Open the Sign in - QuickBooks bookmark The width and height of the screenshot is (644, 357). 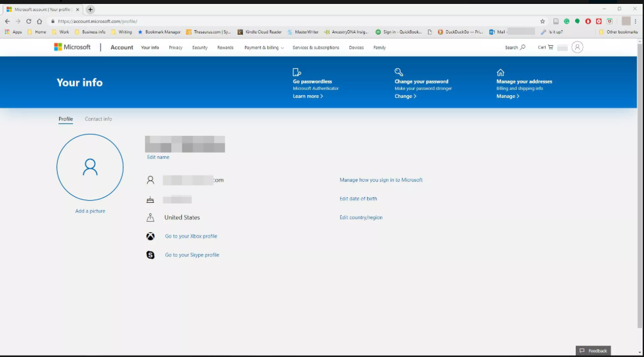point(398,31)
